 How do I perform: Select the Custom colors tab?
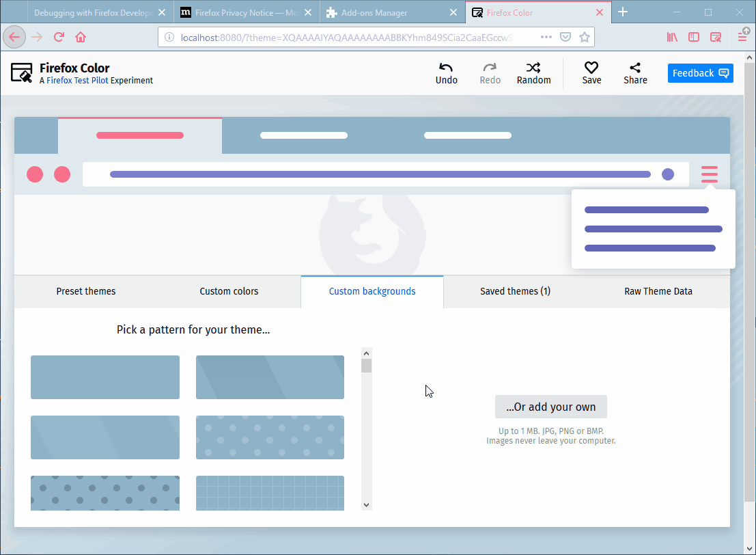[229, 291]
